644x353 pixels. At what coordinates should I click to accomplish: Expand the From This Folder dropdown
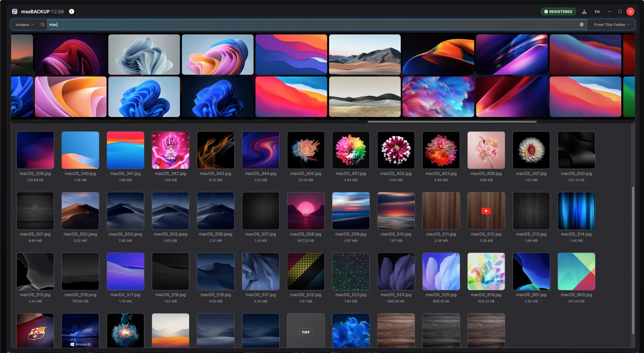coord(612,24)
